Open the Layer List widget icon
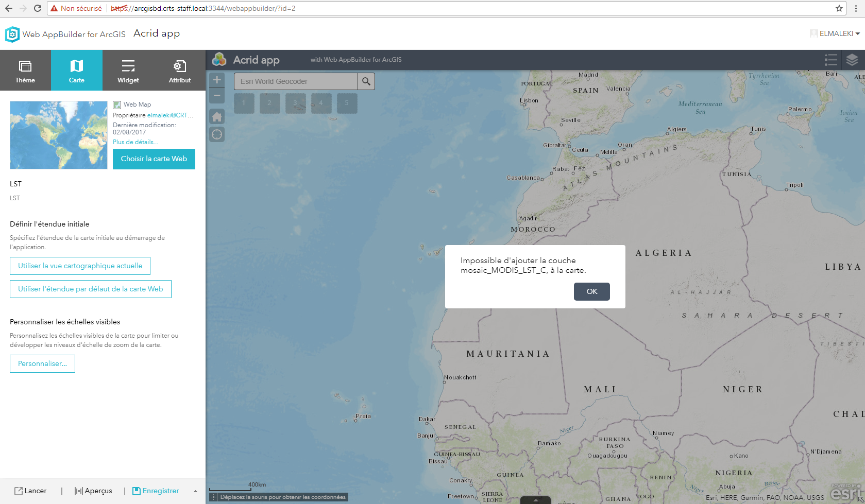The height and width of the screenshot is (504, 865). 852,60
